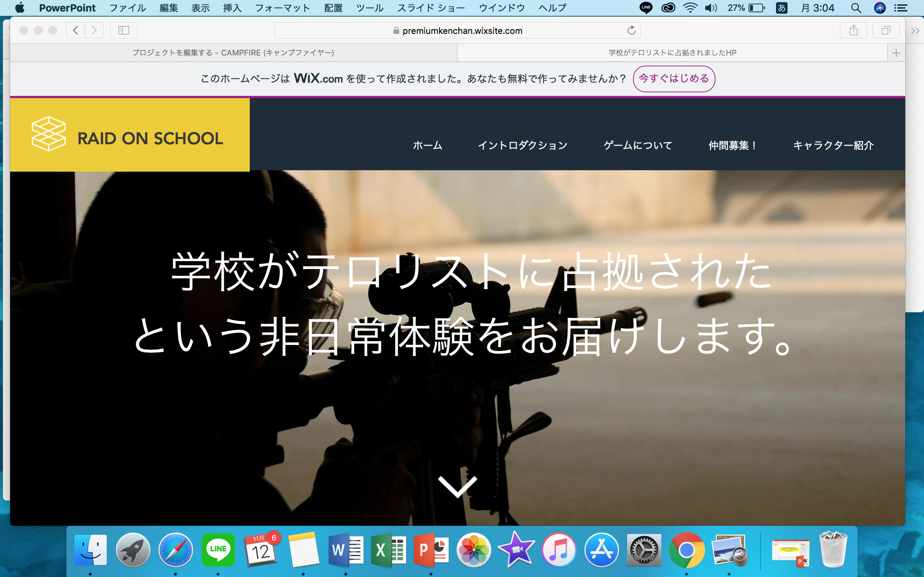Click Safari's back navigation arrow
Viewport: 924px width, 577px height.
75,30
